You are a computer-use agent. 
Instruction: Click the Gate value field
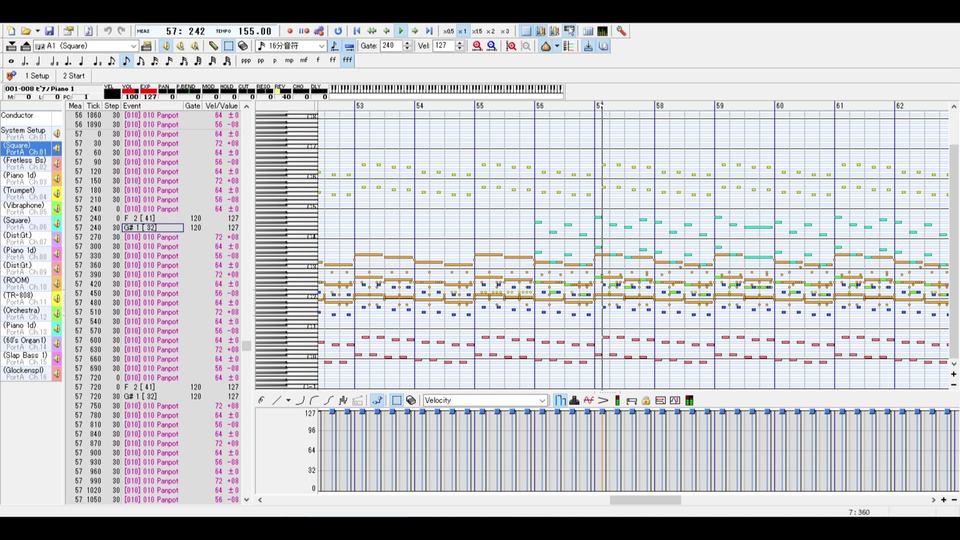391,46
